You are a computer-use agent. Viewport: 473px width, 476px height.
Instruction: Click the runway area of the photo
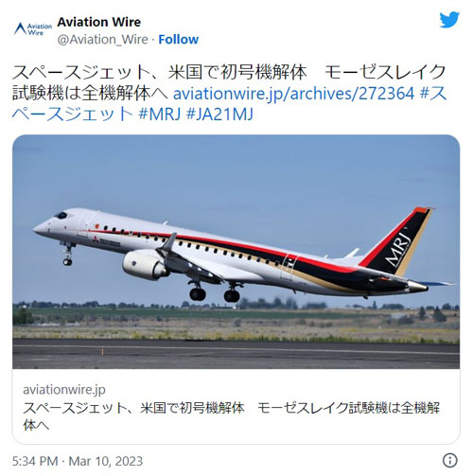pos(236,353)
